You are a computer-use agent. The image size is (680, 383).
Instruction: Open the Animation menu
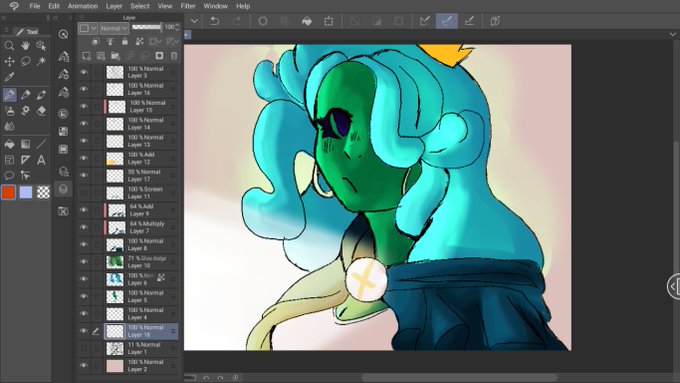pos(82,6)
